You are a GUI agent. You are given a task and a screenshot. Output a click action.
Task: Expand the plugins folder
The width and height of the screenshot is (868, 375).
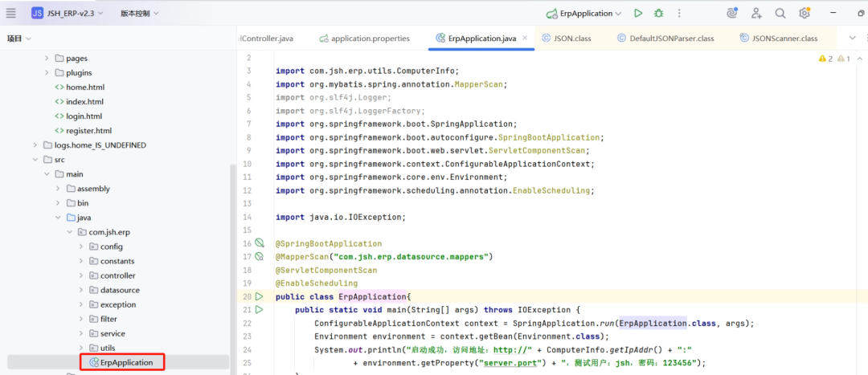(x=47, y=72)
